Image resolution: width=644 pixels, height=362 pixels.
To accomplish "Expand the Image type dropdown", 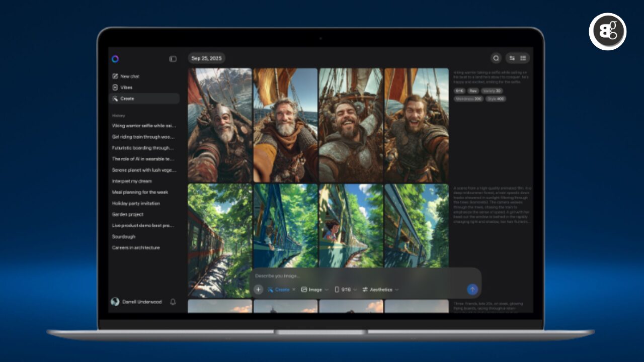I will [x=314, y=290].
